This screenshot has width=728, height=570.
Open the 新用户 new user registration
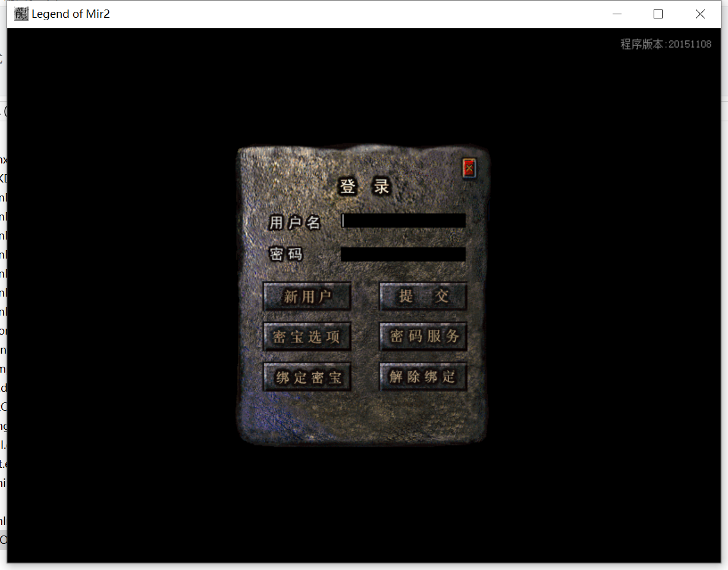pos(307,297)
